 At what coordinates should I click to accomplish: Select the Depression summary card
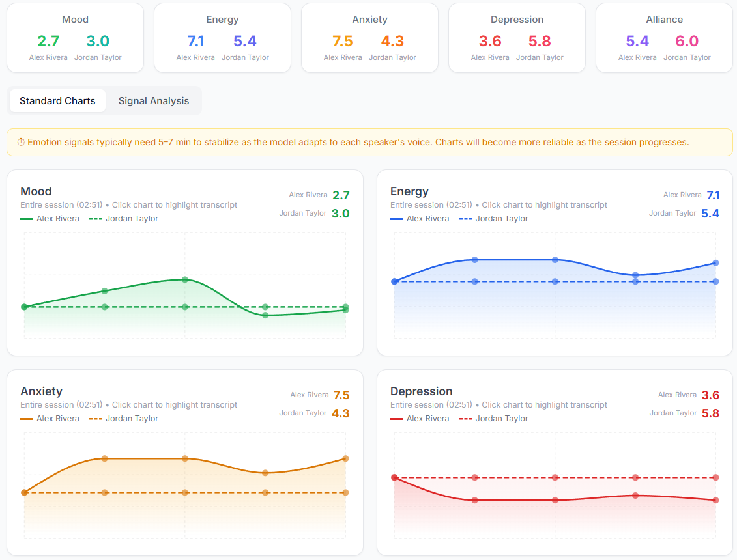517,37
